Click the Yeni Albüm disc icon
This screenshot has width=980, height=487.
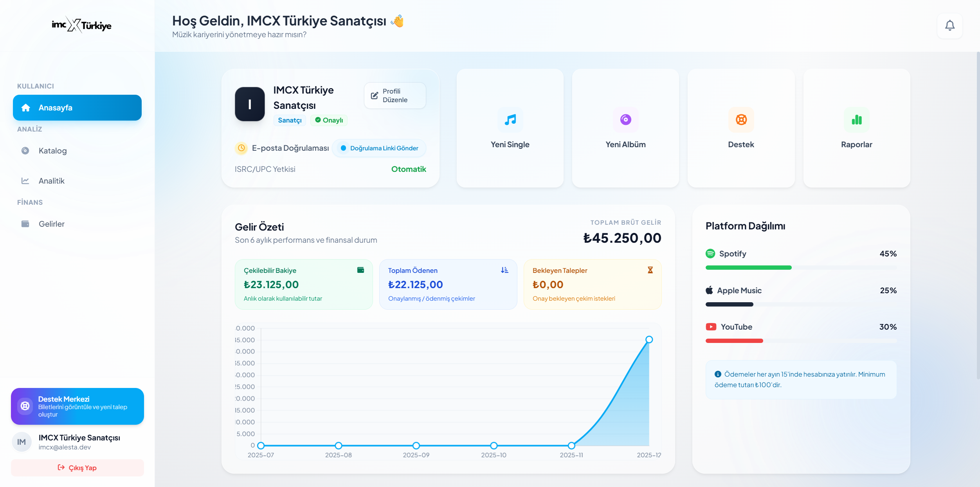pos(625,120)
